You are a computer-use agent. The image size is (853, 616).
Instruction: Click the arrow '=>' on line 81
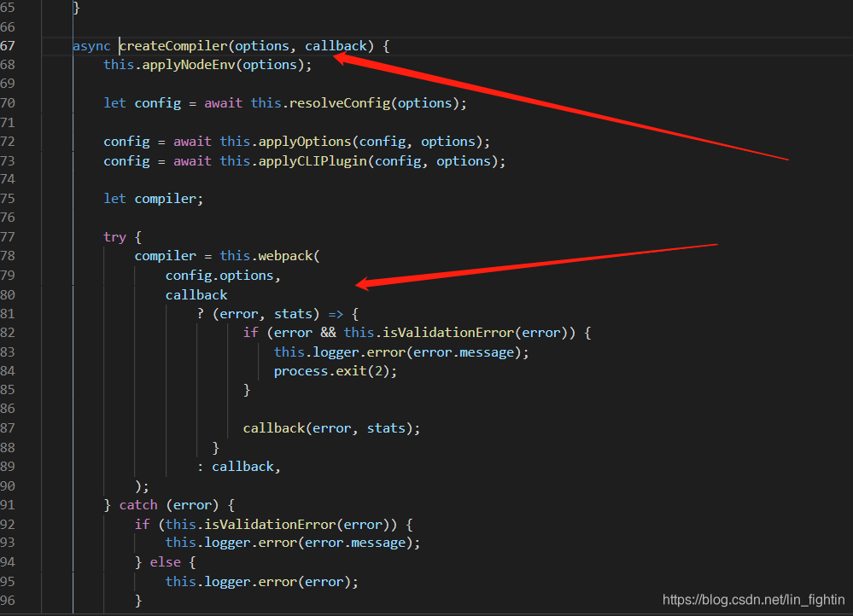coord(336,314)
